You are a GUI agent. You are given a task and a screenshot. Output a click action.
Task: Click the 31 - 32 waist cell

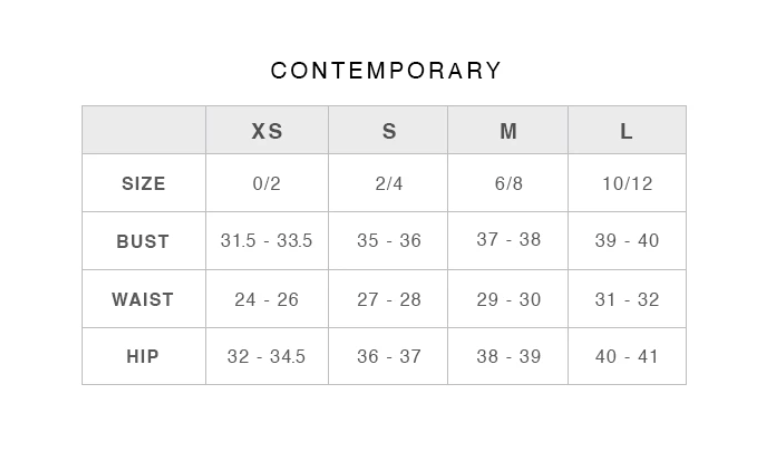tap(627, 299)
